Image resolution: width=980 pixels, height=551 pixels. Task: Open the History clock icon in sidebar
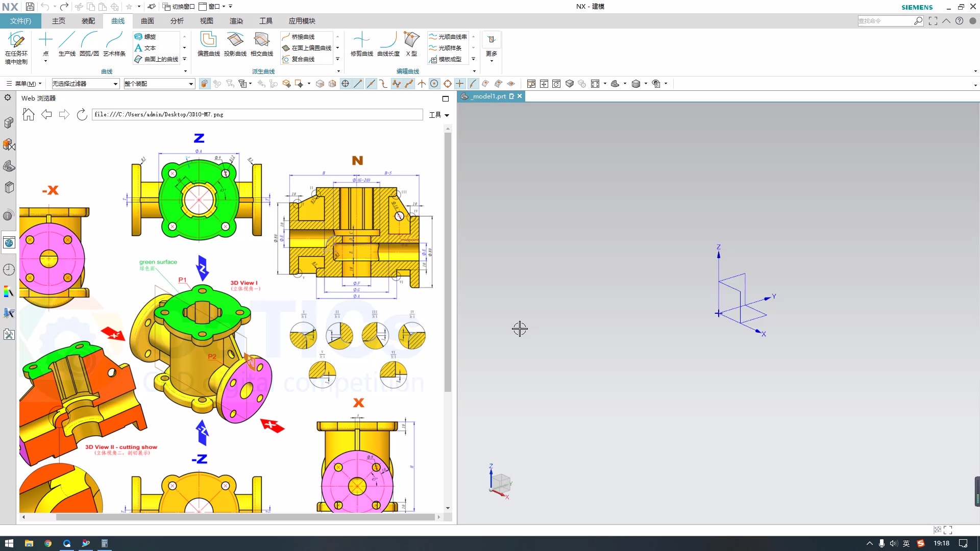(x=9, y=269)
